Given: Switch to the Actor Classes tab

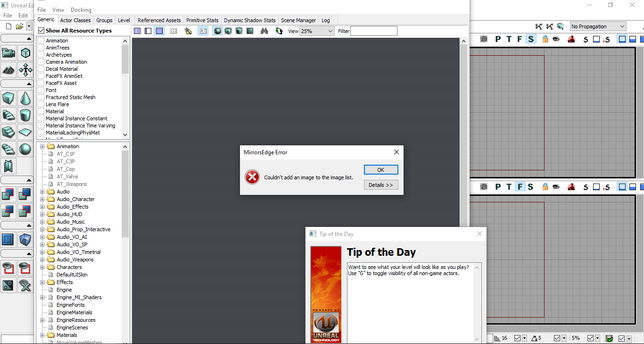Looking at the screenshot, I should tap(75, 20).
